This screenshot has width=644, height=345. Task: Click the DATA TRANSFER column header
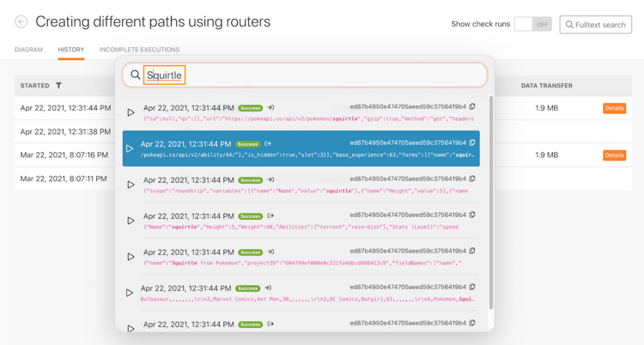547,86
